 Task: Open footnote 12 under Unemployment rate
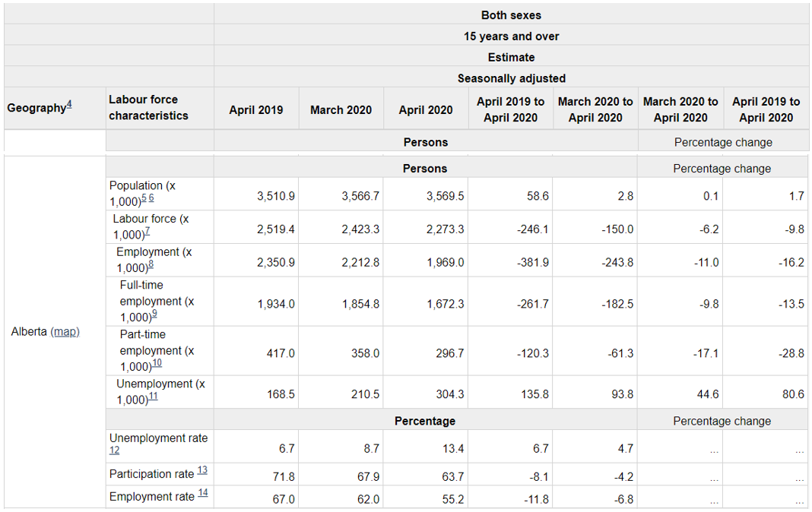tap(115, 450)
